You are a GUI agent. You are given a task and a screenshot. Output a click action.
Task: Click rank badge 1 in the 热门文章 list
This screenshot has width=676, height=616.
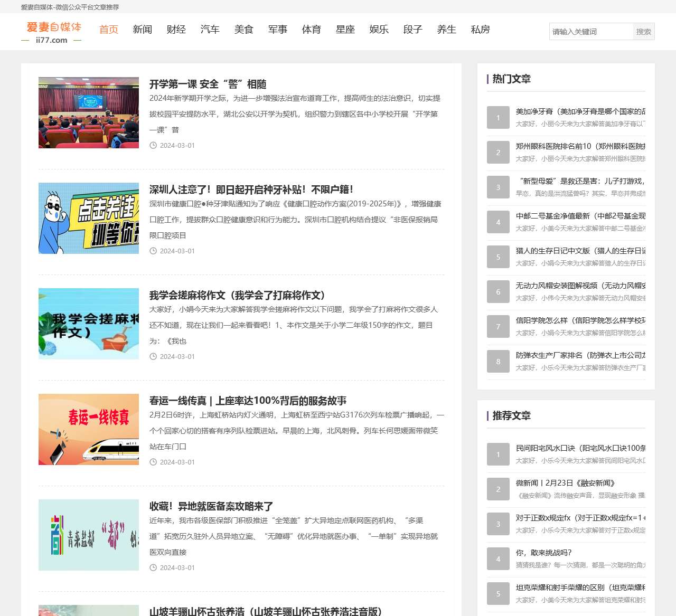tap(497, 117)
